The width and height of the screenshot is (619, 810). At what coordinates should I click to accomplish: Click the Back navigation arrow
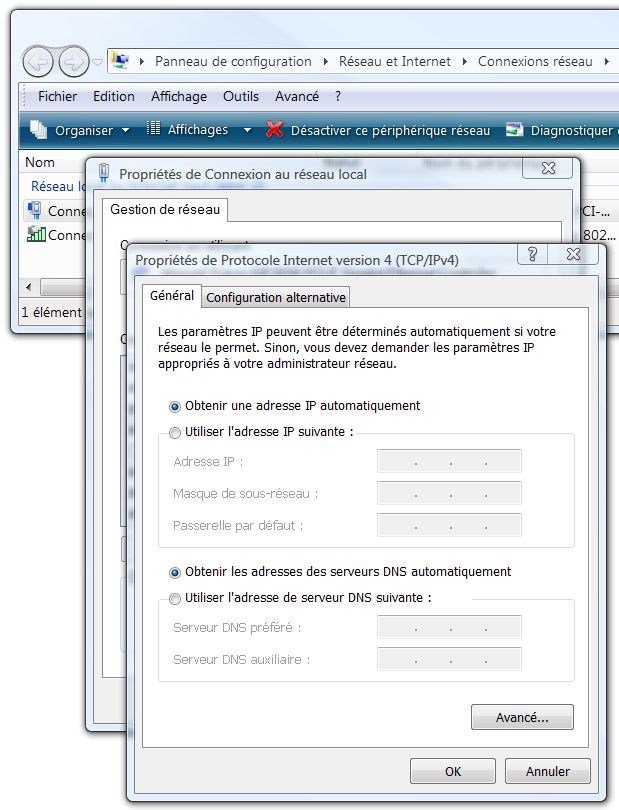(38, 62)
